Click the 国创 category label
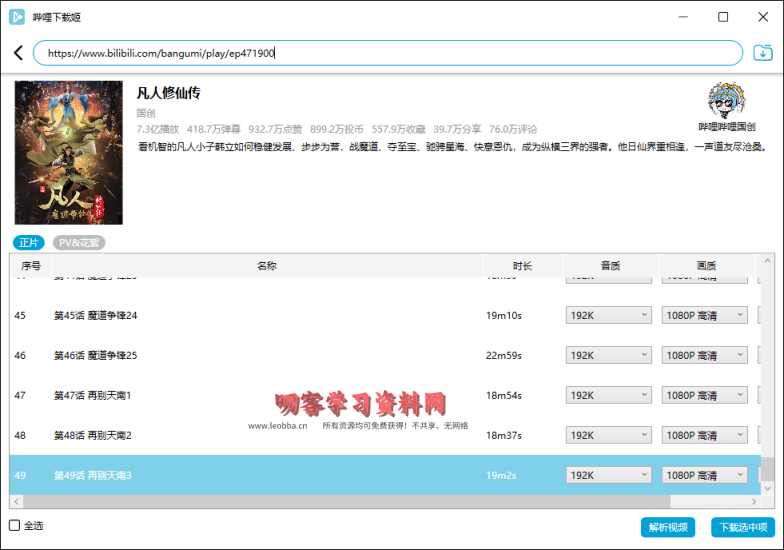The height and width of the screenshot is (550, 784). (146, 113)
